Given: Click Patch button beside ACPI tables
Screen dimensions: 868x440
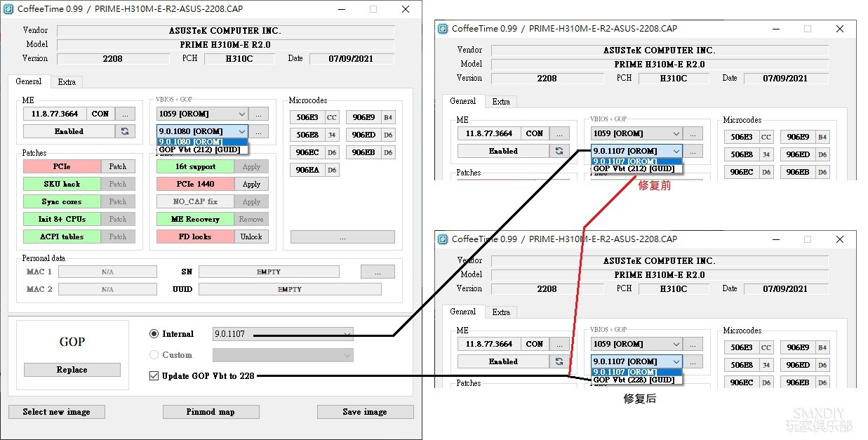Looking at the screenshot, I should coord(118,236).
